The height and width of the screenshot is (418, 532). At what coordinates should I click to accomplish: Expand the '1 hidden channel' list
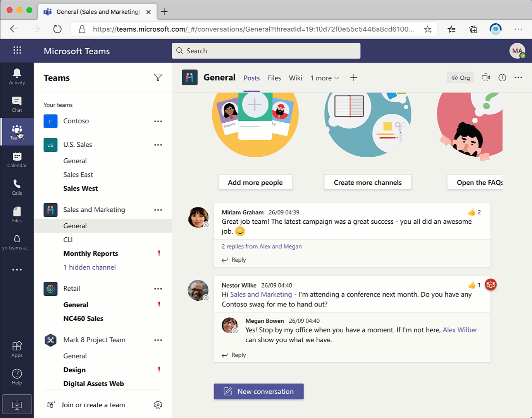click(x=90, y=267)
